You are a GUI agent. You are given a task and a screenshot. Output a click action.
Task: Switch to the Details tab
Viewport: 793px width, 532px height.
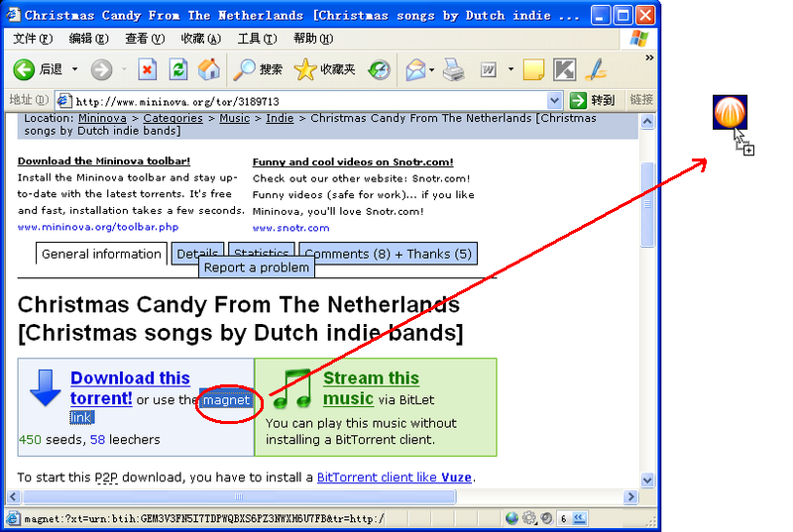[x=197, y=250]
